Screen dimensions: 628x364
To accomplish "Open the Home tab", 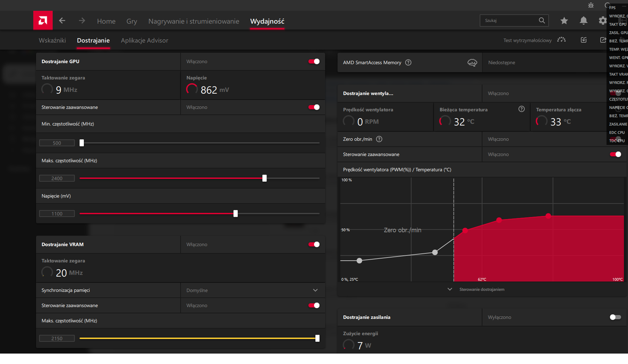I will (106, 21).
